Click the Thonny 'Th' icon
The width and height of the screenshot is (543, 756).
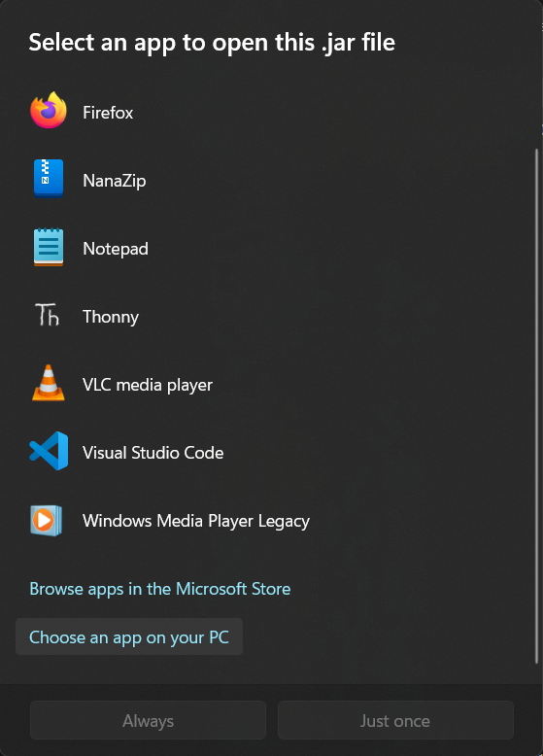(48, 315)
